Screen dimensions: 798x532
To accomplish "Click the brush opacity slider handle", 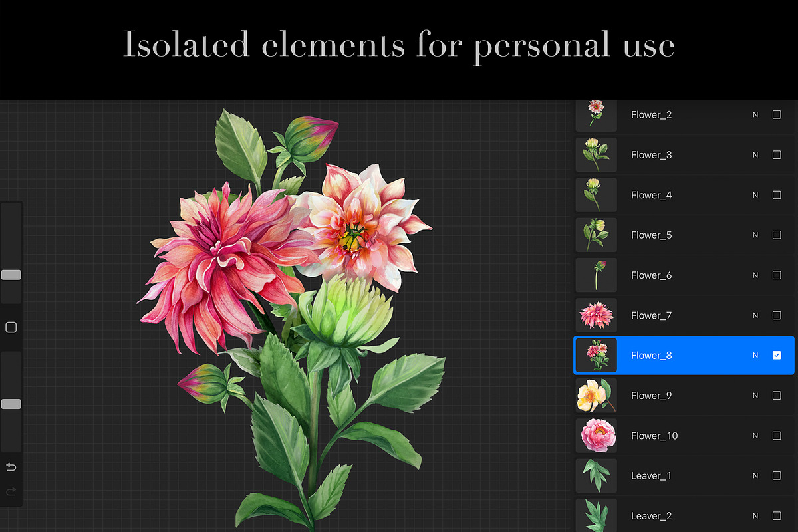I will click(x=11, y=404).
